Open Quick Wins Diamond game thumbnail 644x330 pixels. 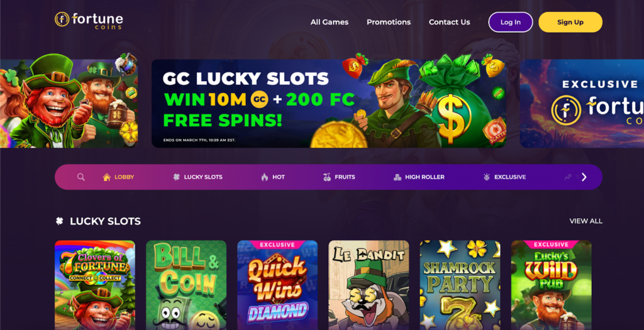pyautogui.click(x=277, y=285)
